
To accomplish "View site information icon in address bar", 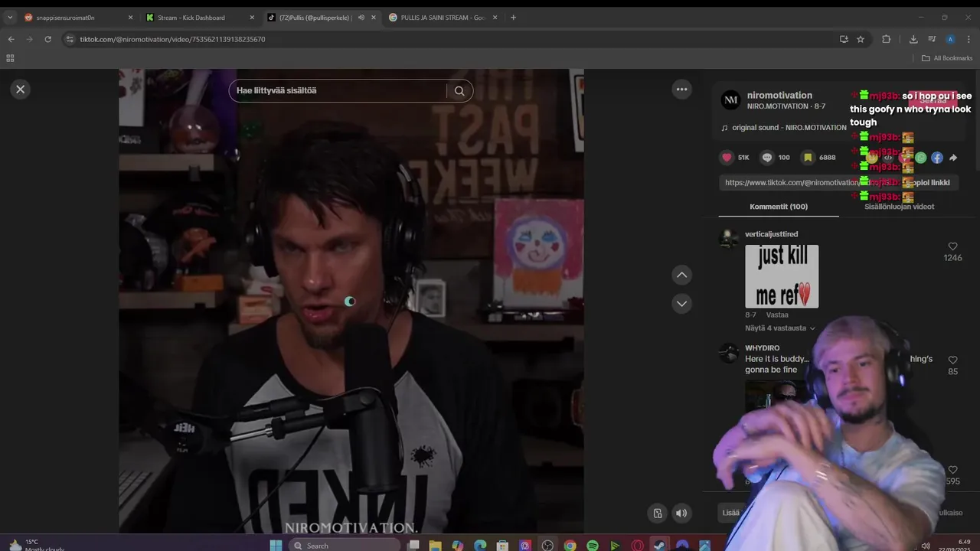I will (x=70, y=39).
